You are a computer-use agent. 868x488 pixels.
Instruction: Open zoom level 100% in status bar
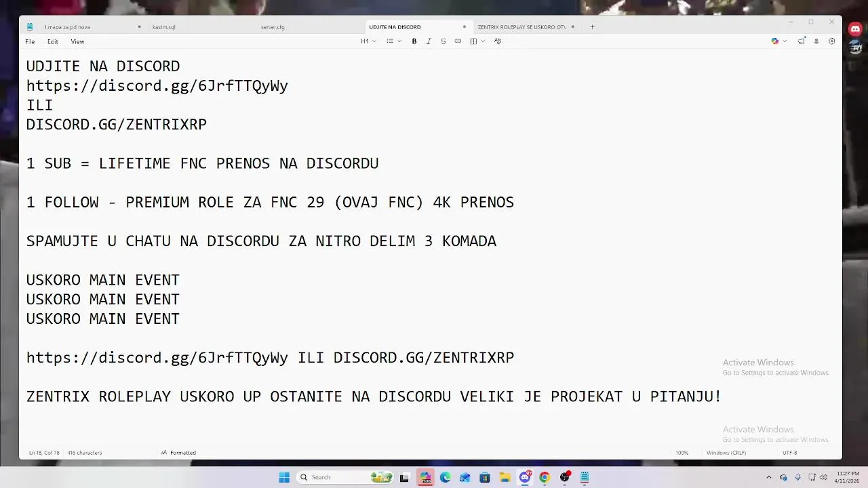[682, 453]
